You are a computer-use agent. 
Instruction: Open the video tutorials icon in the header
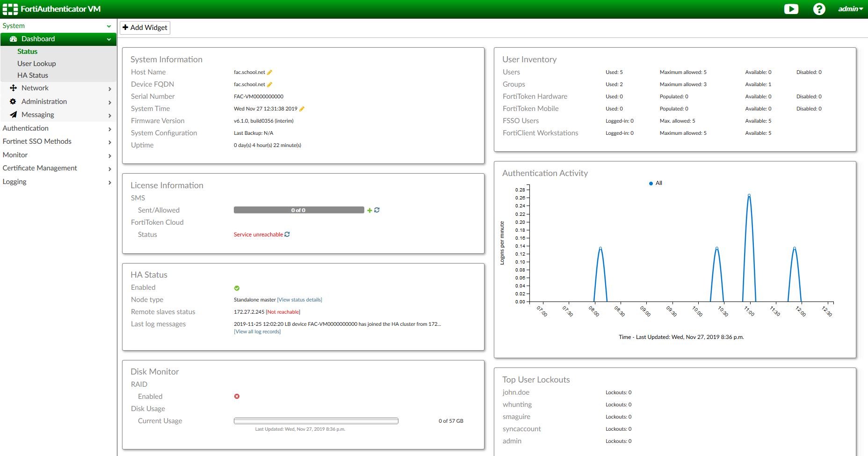point(791,9)
